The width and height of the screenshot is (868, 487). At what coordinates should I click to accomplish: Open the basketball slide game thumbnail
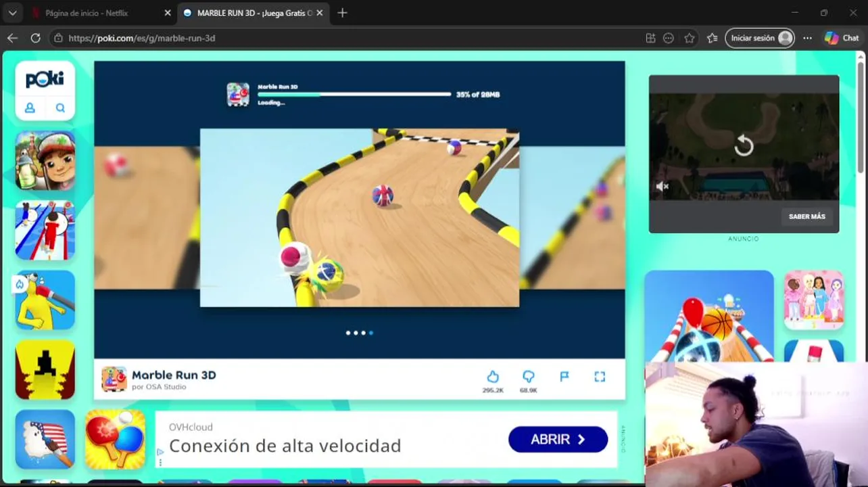click(708, 317)
